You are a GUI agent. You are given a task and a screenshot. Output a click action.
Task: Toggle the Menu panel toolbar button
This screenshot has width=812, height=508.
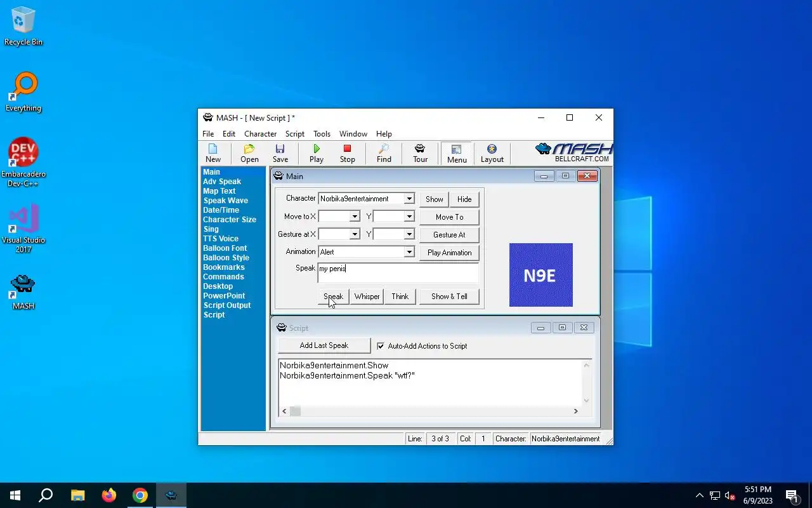(457, 153)
